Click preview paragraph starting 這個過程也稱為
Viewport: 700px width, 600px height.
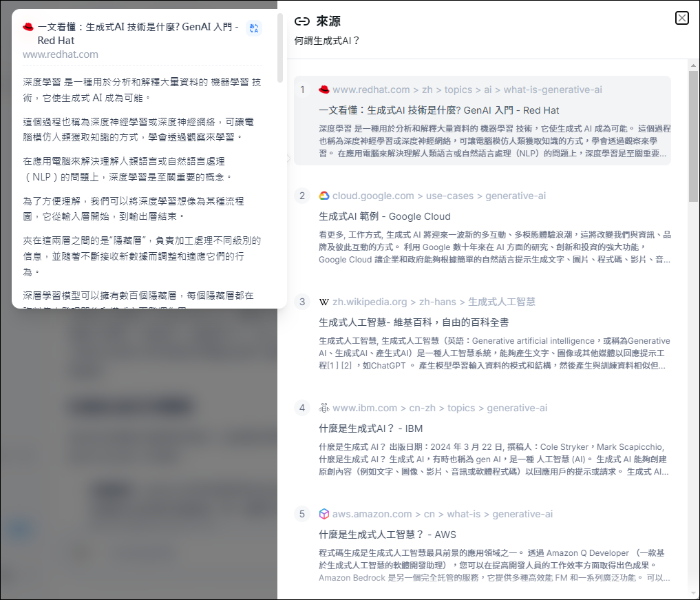(x=138, y=130)
